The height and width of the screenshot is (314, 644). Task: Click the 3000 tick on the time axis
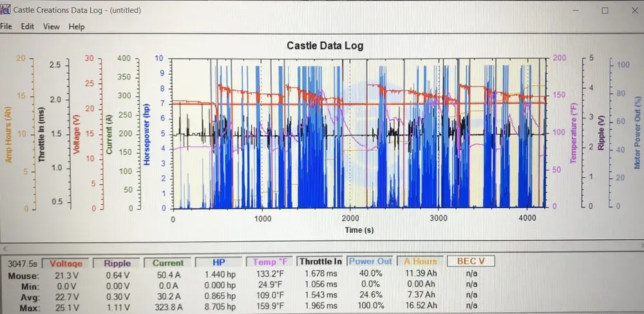[x=439, y=218]
